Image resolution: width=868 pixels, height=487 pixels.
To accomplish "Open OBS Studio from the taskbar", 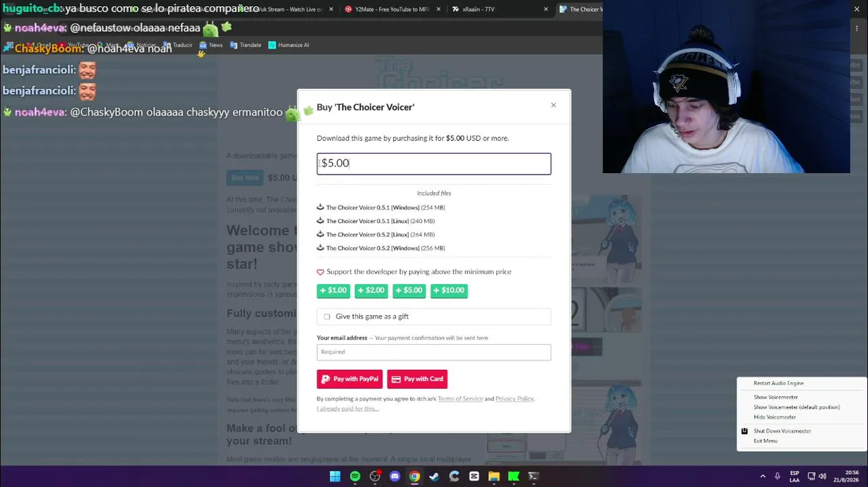I will click(x=375, y=476).
